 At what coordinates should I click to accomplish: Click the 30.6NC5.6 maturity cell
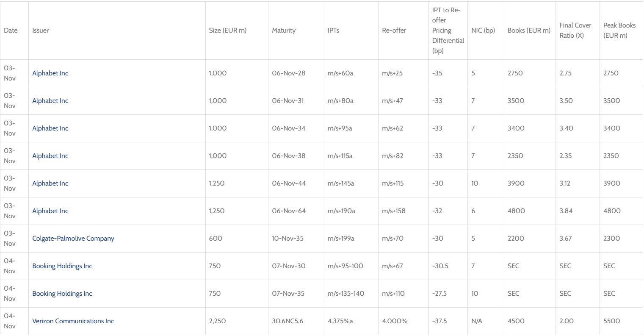tap(287, 321)
